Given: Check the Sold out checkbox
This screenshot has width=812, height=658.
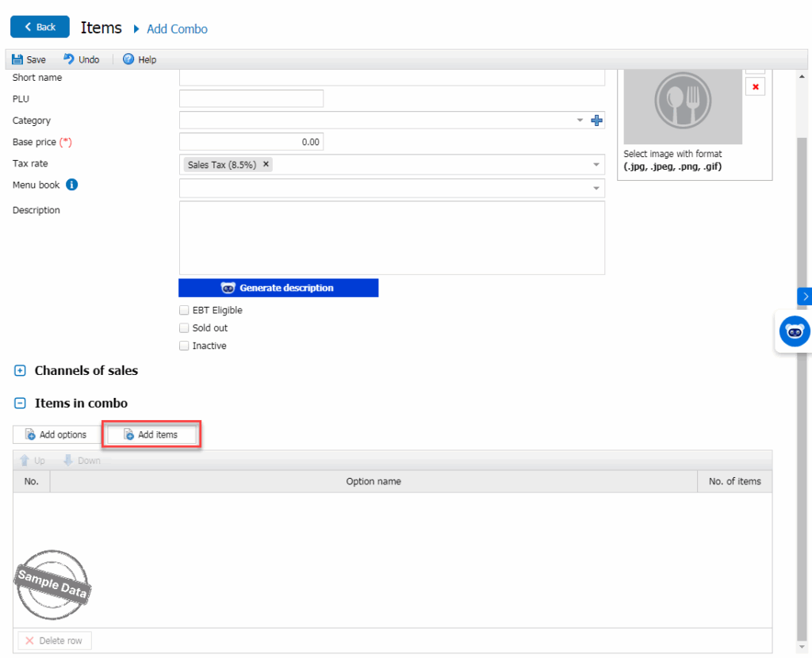Looking at the screenshot, I should [x=184, y=327].
